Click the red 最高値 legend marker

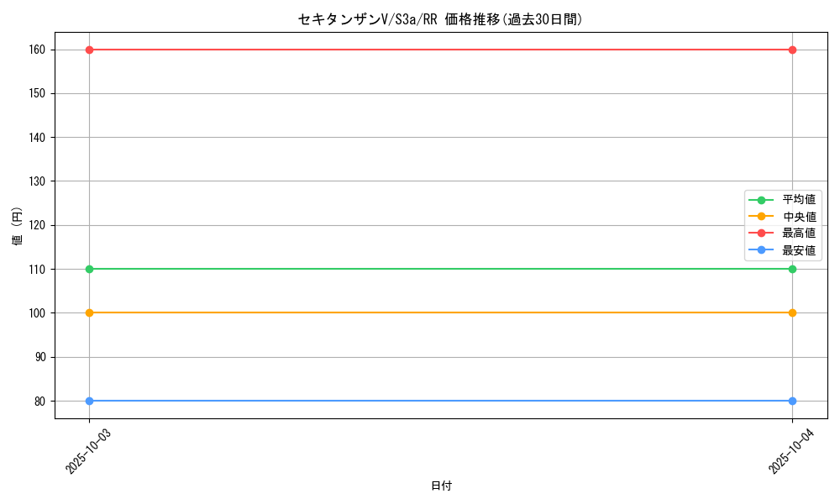tap(762, 234)
